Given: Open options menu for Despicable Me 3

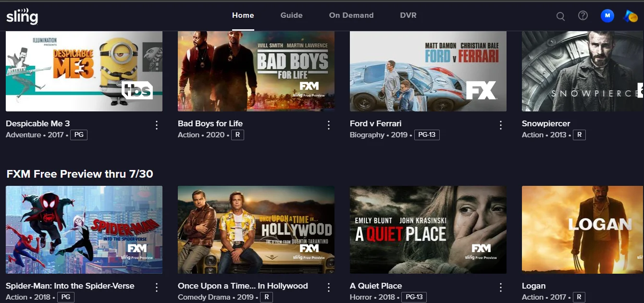Looking at the screenshot, I should click(x=157, y=125).
